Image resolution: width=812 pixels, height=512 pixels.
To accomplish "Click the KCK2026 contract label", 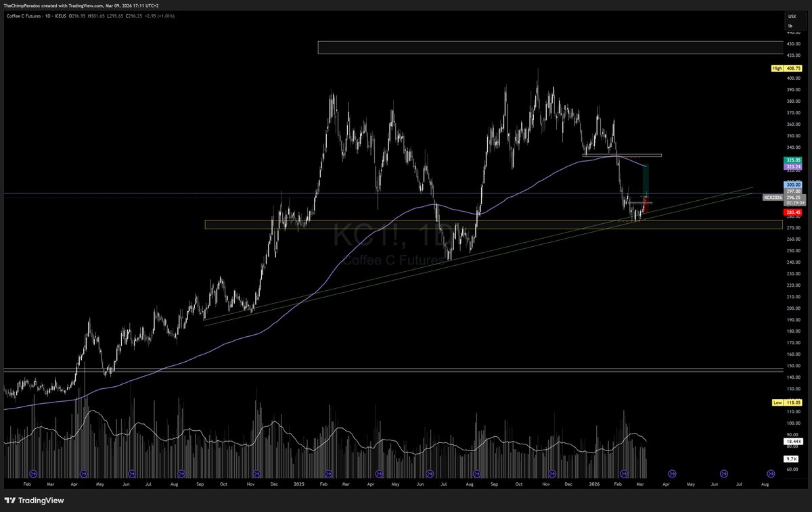I will [x=773, y=197].
